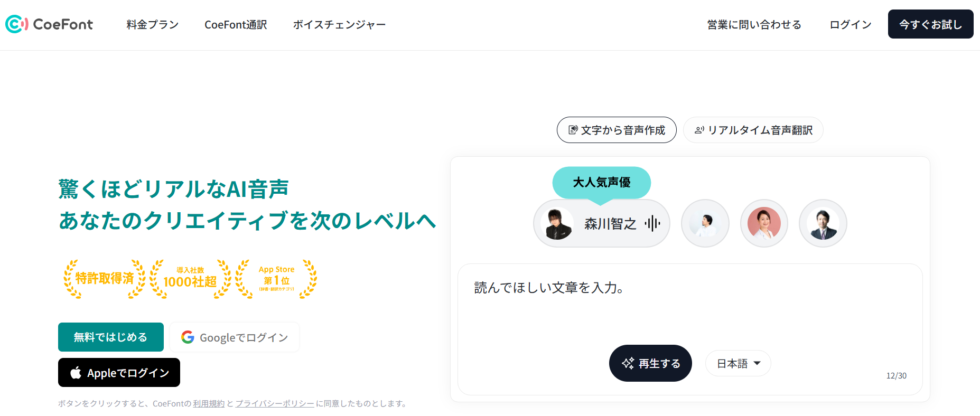Select the pink-background voice avatar

tap(764, 223)
